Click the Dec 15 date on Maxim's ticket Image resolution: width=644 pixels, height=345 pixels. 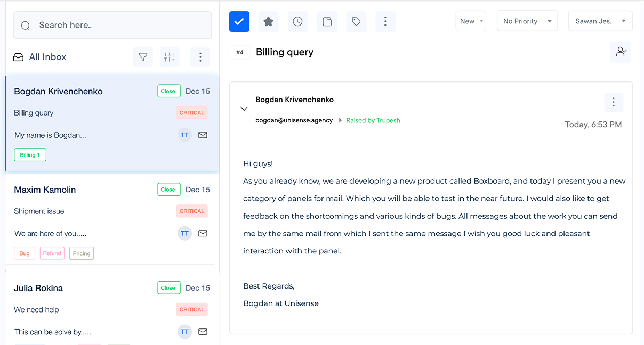[x=198, y=190]
